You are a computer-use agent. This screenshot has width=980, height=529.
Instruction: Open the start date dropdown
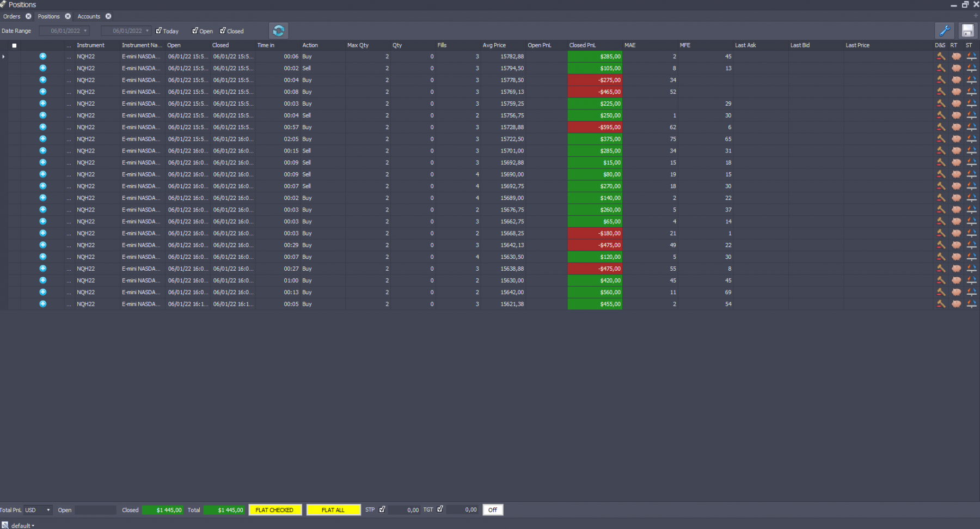85,31
